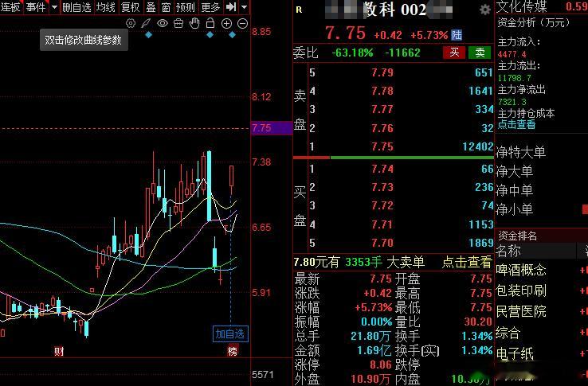The image size is (588, 386).
Task: Click 净特大单 row label
Action: (x=521, y=152)
